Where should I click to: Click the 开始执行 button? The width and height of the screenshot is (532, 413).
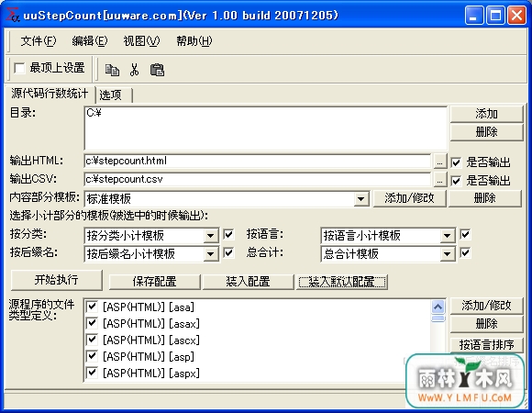(x=56, y=280)
